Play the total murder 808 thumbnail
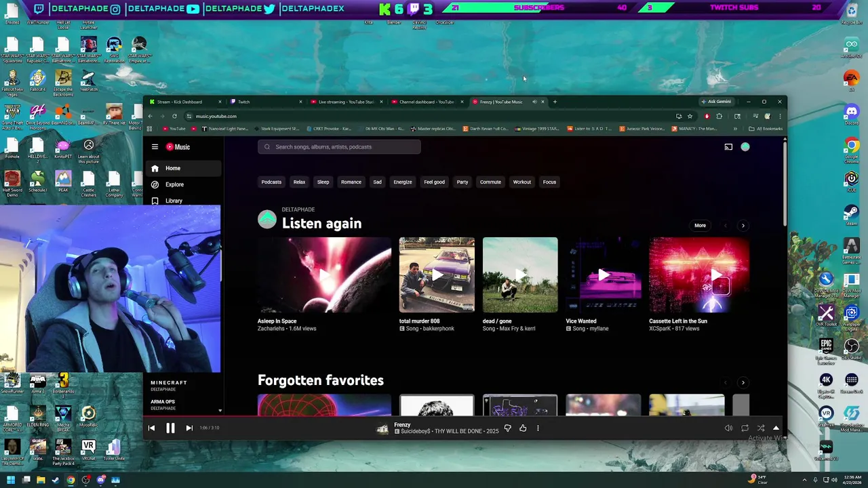Viewport: 868px width, 488px height. (437, 274)
